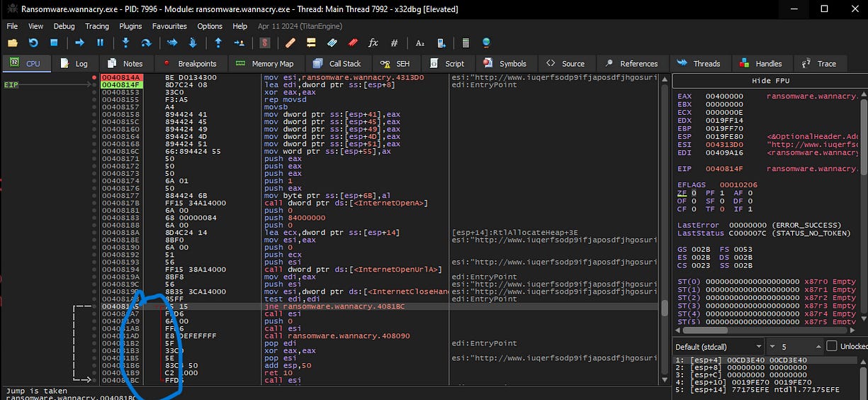Stop the debuggee with stop icon

(x=54, y=43)
